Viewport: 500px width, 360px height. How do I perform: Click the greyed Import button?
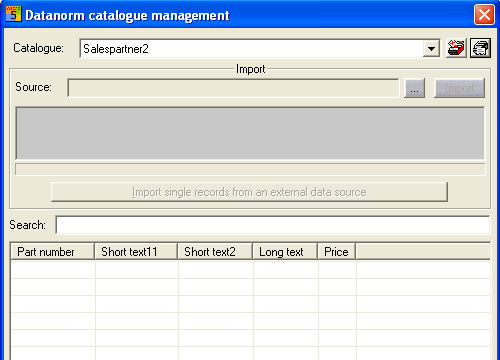click(459, 88)
